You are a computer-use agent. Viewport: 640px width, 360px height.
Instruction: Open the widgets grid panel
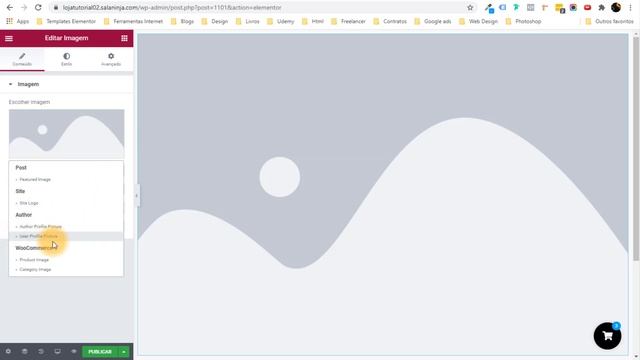(124, 38)
